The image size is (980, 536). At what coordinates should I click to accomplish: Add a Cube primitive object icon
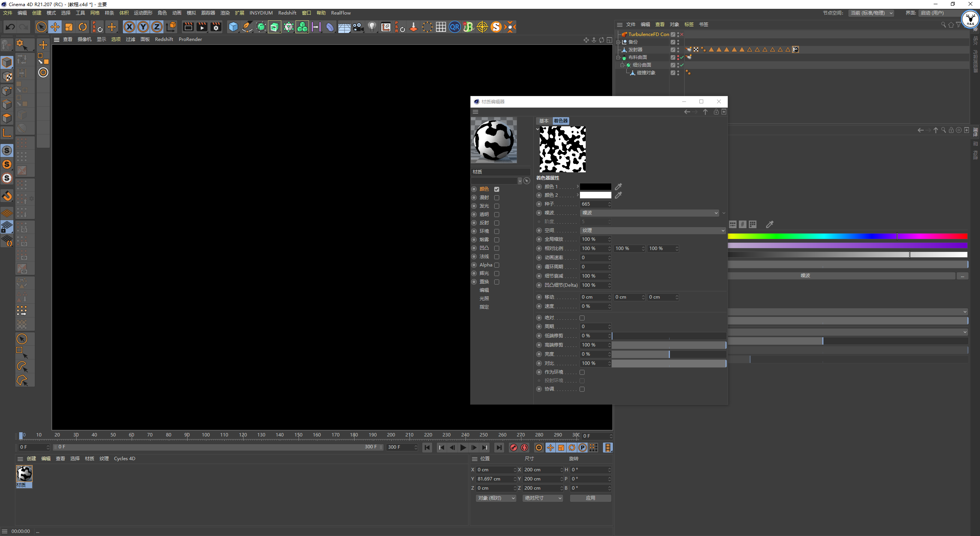coord(233,27)
